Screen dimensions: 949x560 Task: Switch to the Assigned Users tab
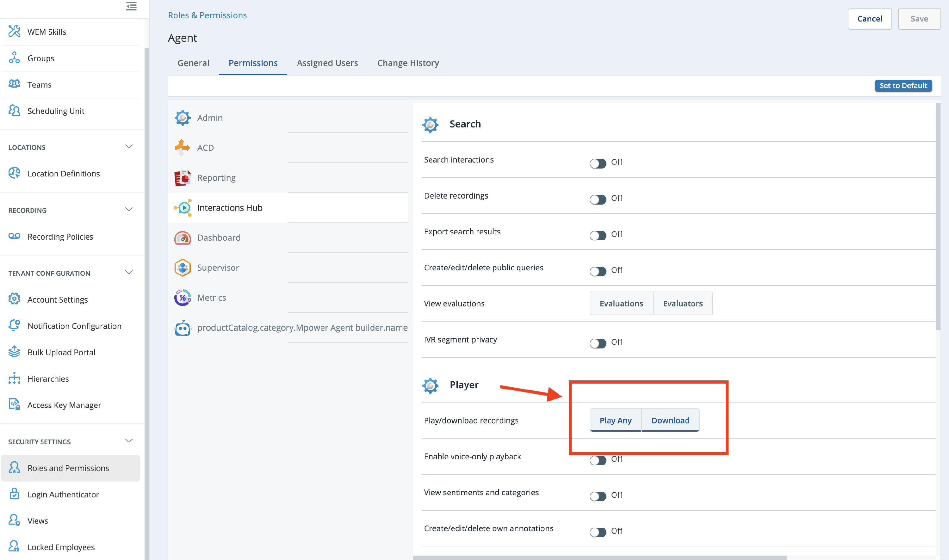pos(327,63)
